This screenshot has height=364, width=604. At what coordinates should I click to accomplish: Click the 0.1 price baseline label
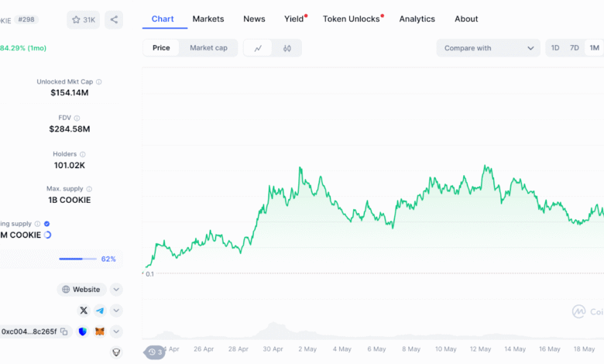(x=150, y=274)
